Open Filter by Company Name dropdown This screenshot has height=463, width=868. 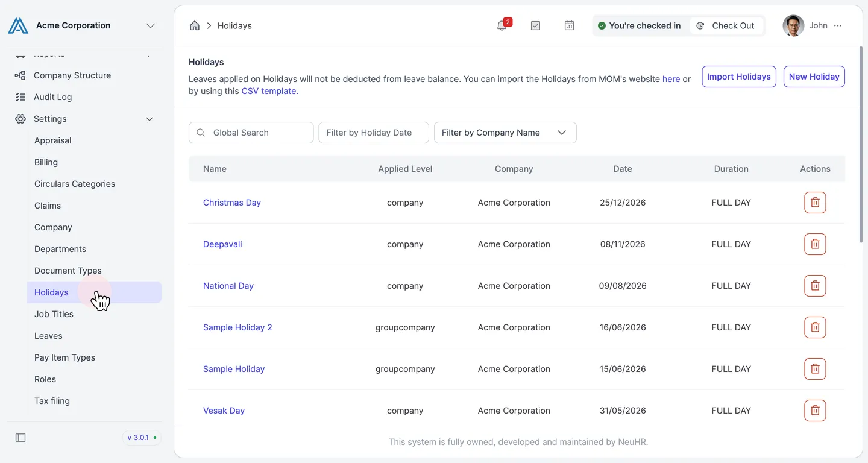(505, 133)
